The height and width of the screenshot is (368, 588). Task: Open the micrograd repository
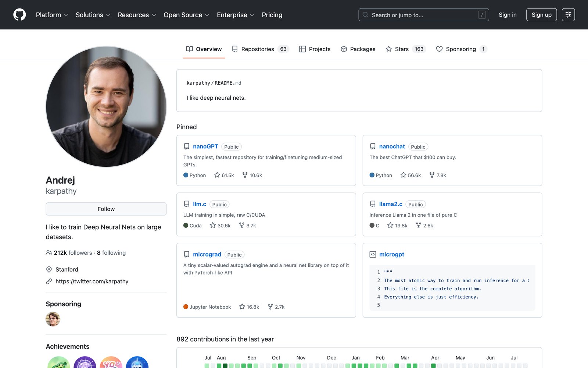207,254
